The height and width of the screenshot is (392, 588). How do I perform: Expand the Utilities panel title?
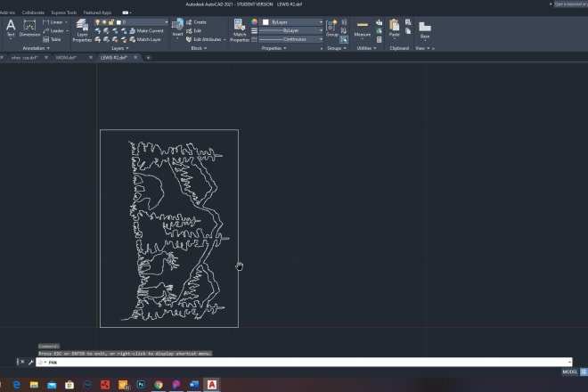pos(366,48)
